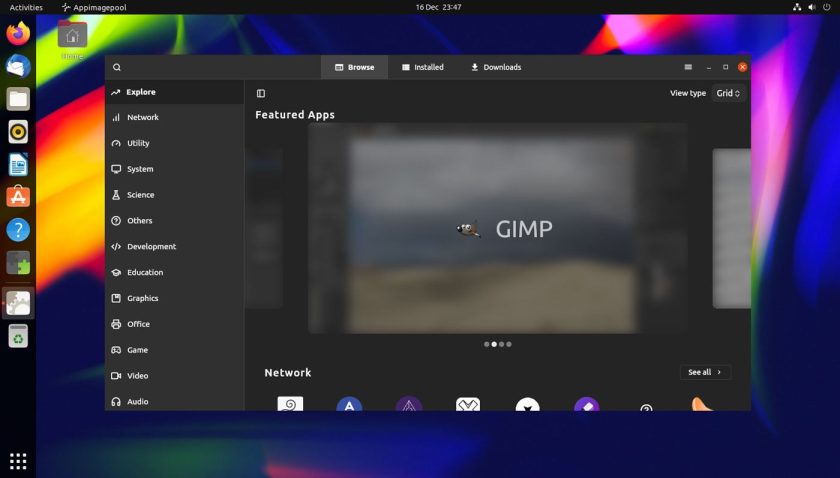840x478 pixels.
Task: Select the third carousel page dot
Action: (501, 345)
